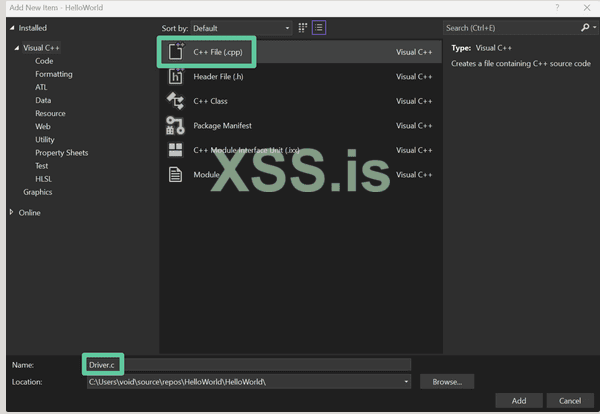This screenshot has height=414, width=600.
Task: Select the Header File (.h) icon
Action: pyautogui.click(x=176, y=76)
